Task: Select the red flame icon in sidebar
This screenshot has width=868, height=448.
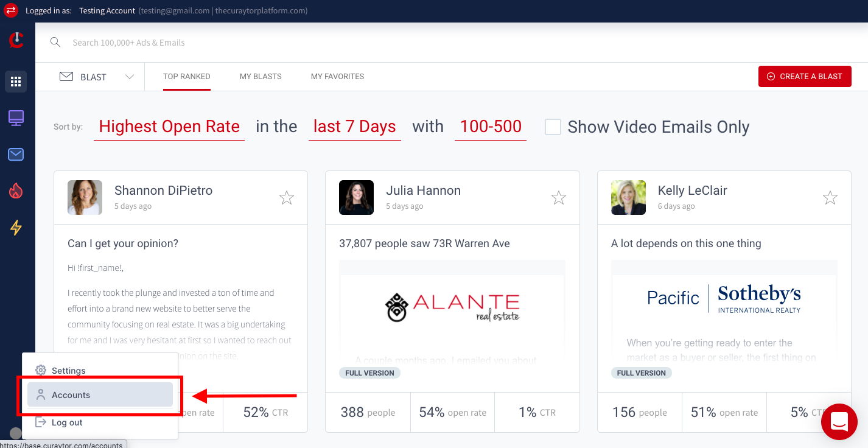Action: tap(16, 191)
